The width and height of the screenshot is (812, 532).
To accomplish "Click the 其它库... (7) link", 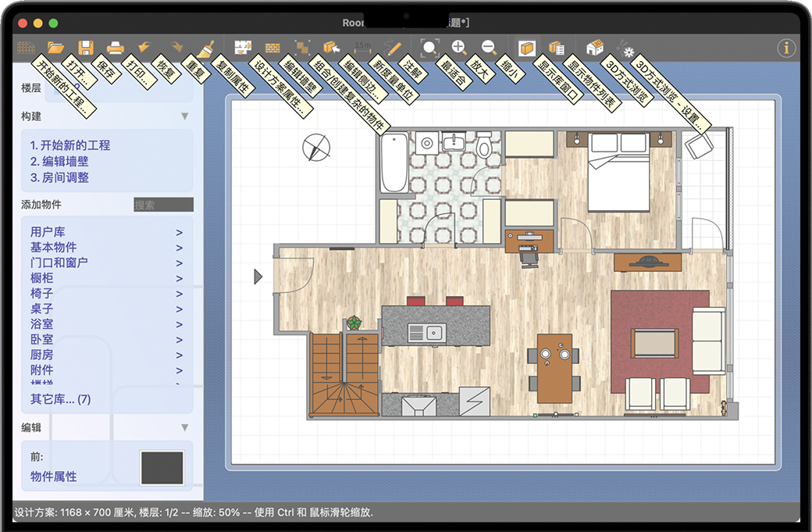I will click(61, 399).
